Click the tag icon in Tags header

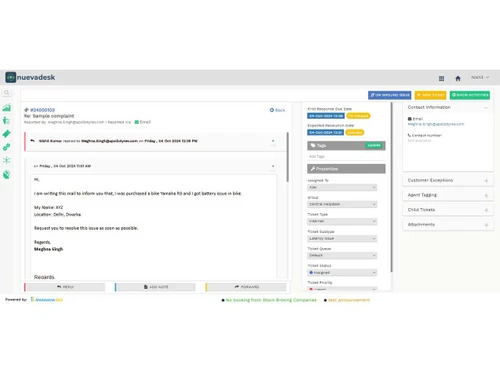pyautogui.click(x=313, y=145)
